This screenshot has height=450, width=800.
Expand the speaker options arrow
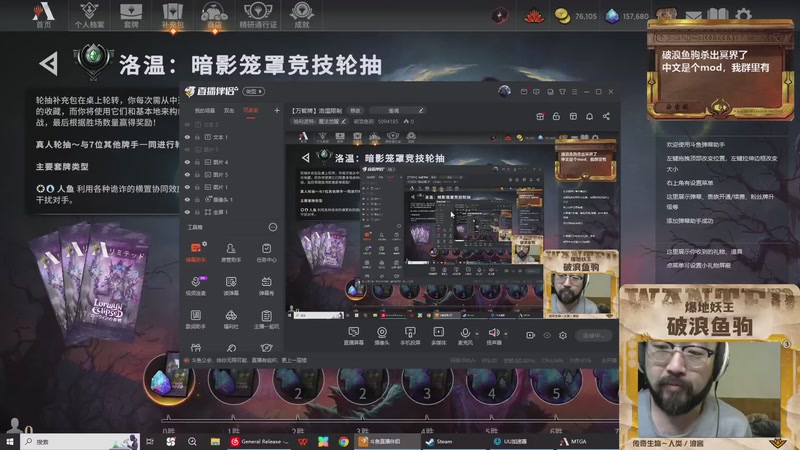(506, 334)
